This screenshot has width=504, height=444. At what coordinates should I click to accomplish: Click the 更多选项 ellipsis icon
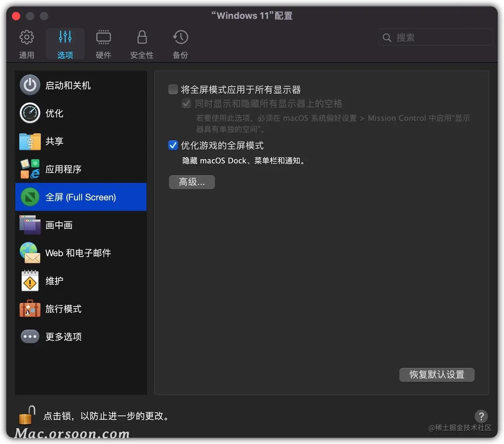pos(30,337)
